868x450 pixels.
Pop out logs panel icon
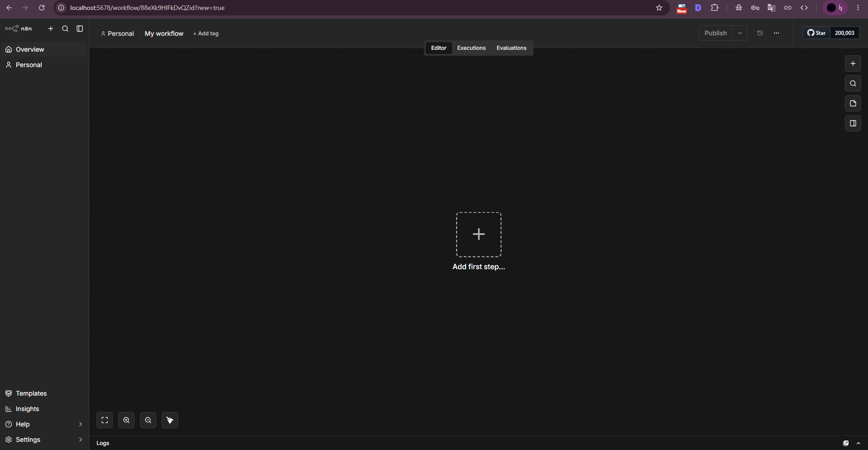[846, 443]
